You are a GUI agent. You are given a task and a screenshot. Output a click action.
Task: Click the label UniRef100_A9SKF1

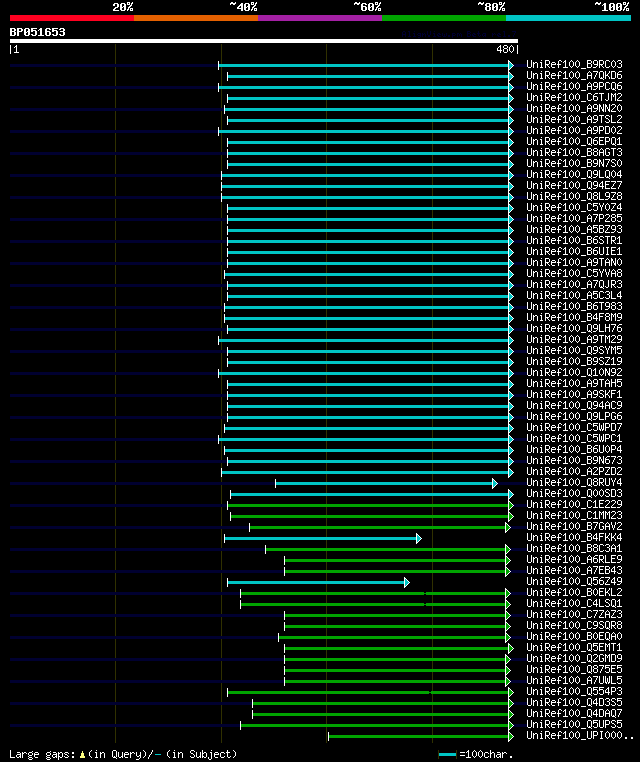tap(574, 394)
